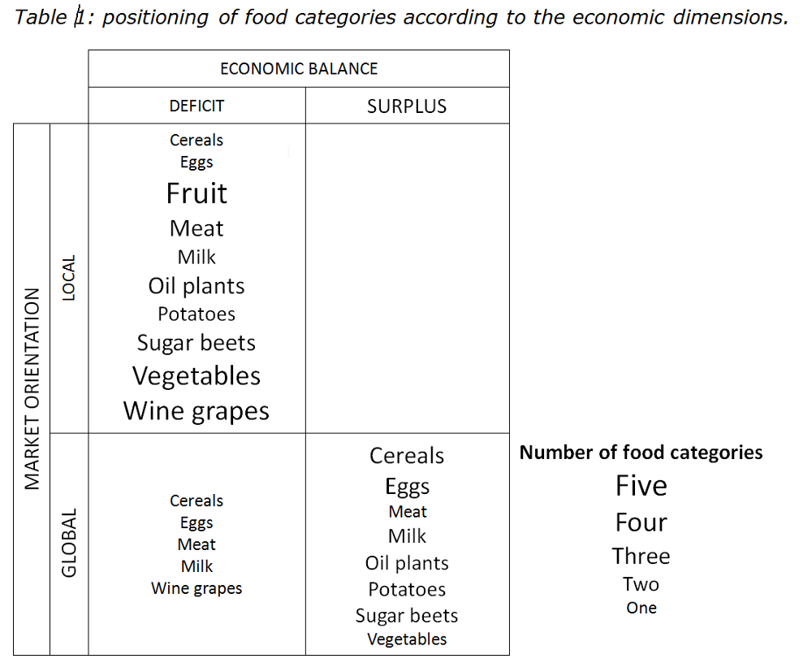This screenshot has height=663, width=812.
Task: Click Sugar beets in the global surplus cell
Action: [407, 616]
